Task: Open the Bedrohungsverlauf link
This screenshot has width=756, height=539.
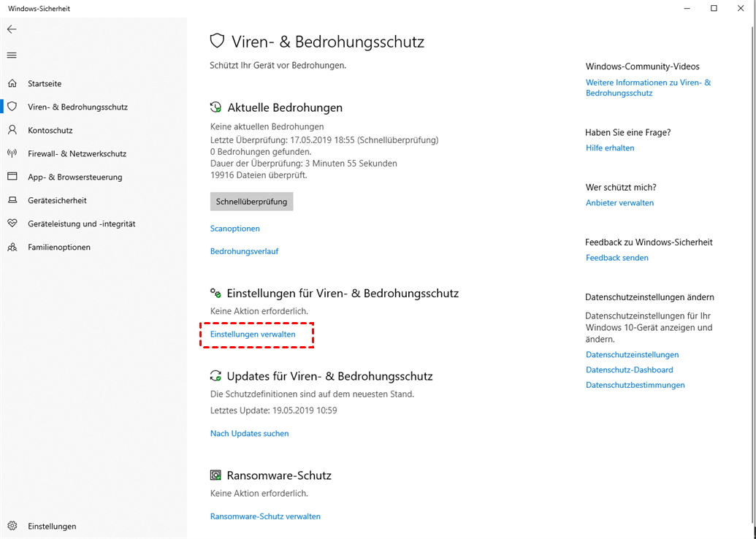Action: point(245,251)
